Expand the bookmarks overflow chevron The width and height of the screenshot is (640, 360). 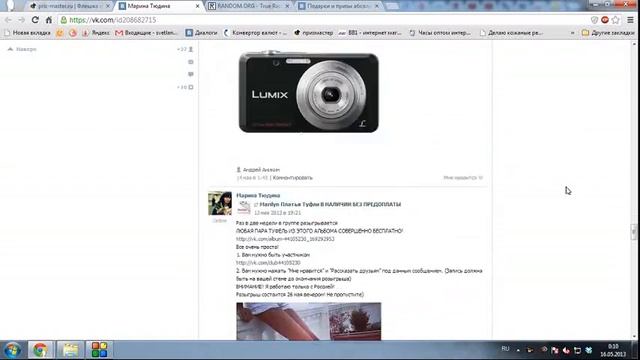point(573,33)
